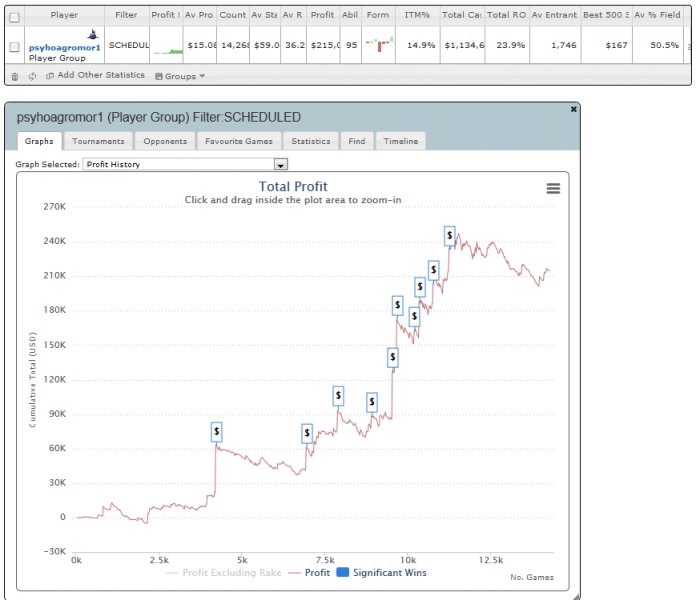The height and width of the screenshot is (600, 700).
Task: Check the psyhoagromor1 row checkbox
Action: click(x=14, y=46)
